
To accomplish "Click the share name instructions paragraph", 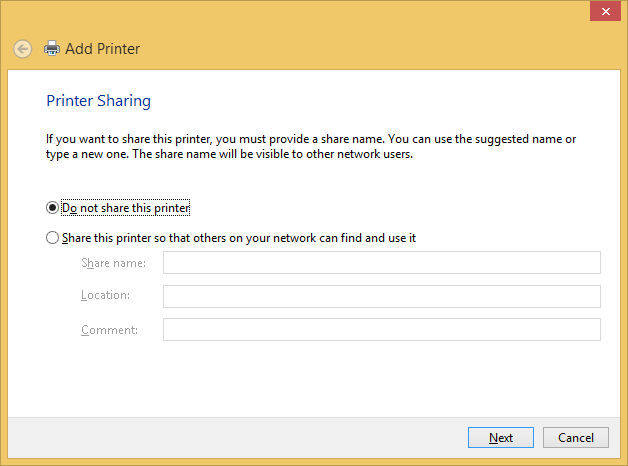I will 311,146.
